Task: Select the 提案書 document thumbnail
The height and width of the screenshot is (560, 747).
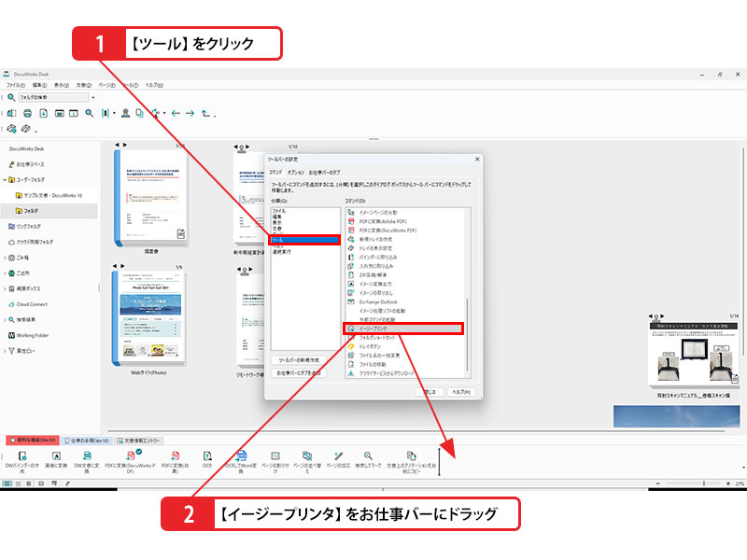Action: click(150, 198)
